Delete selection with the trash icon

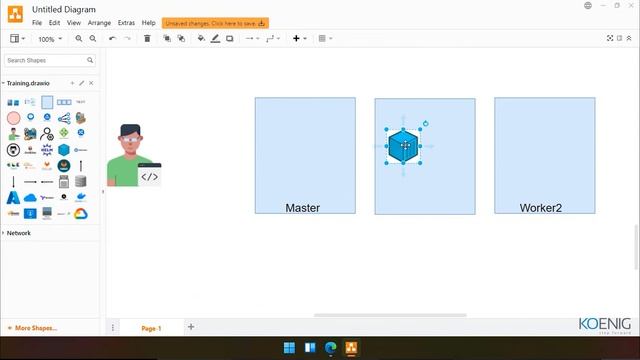click(147, 38)
